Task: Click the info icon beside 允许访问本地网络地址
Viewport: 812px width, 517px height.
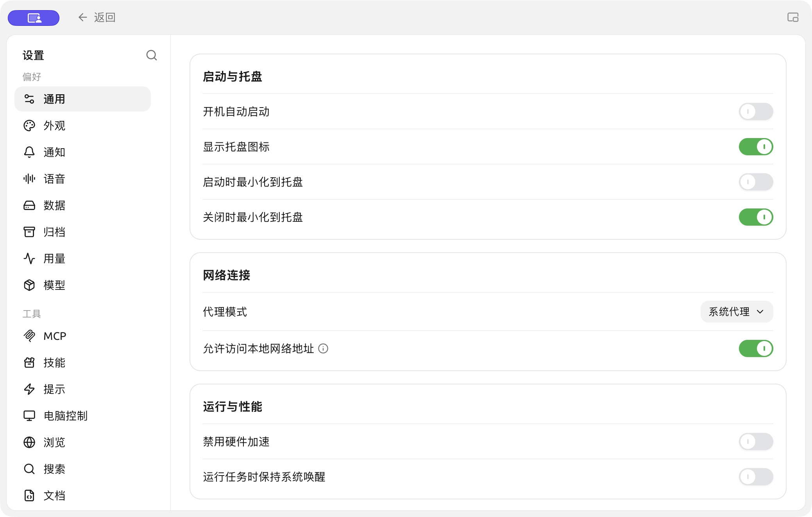Action: coord(323,348)
